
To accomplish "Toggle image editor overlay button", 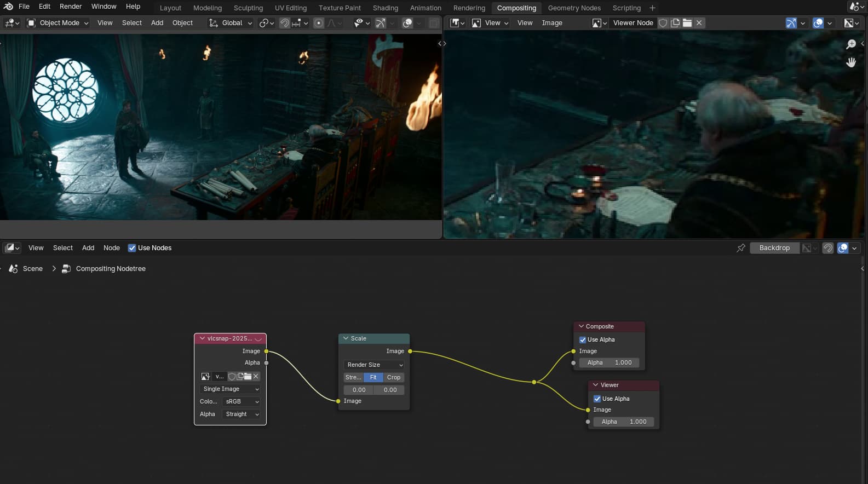I will pos(818,23).
